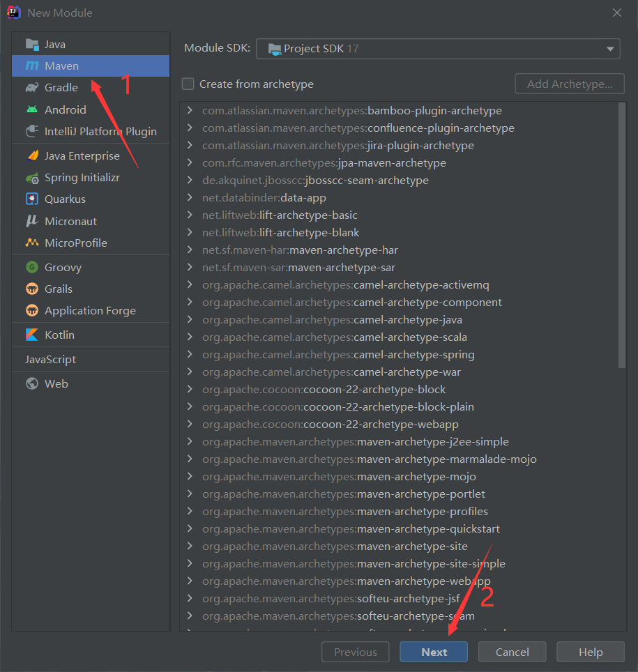The width and height of the screenshot is (638, 672).
Task: Select Maven module label
Action: click(62, 66)
